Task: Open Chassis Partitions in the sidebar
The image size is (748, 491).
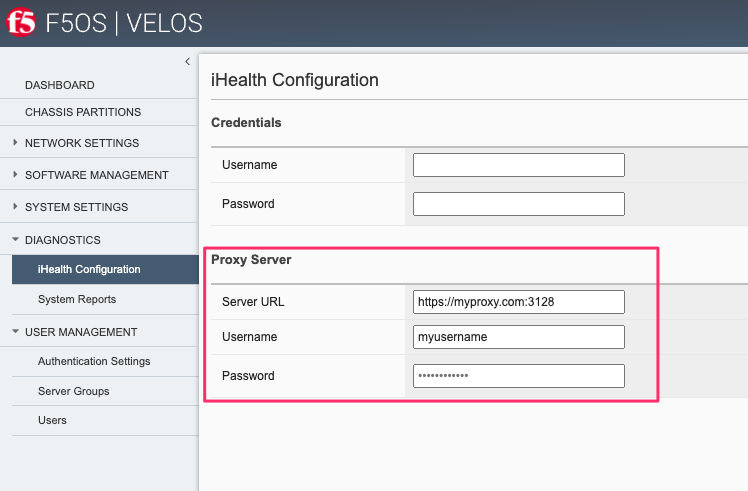Action: tap(83, 112)
